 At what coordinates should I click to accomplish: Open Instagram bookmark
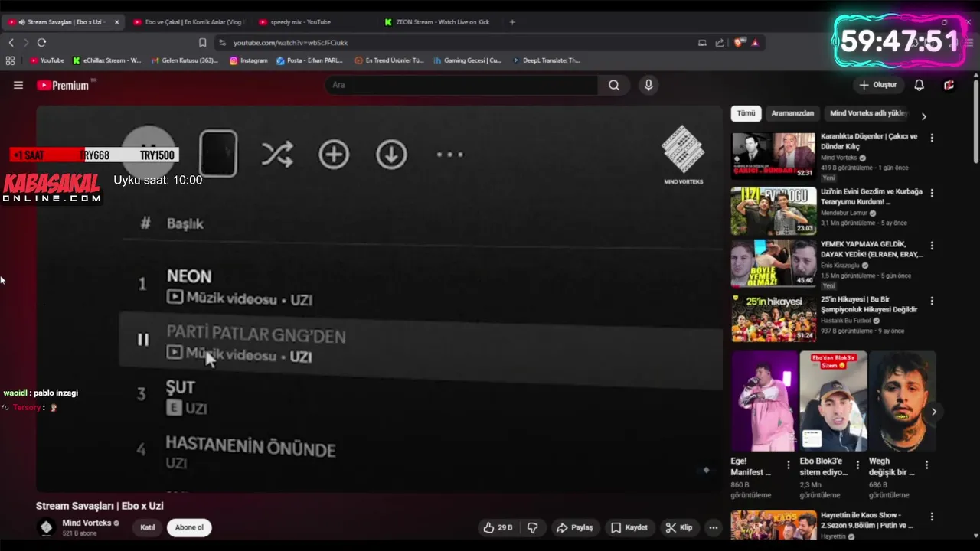point(248,60)
